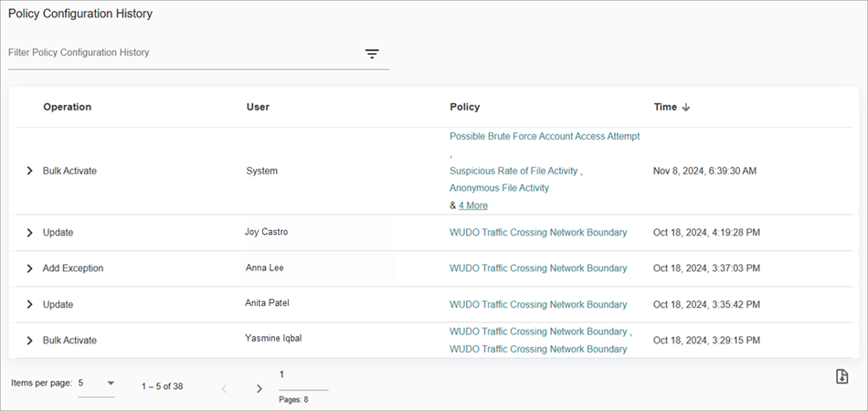The width and height of the screenshot is (868, 411).
Task: Open Possible Brute Force Account Access Attempt policy
Action: tap(545, 136)
